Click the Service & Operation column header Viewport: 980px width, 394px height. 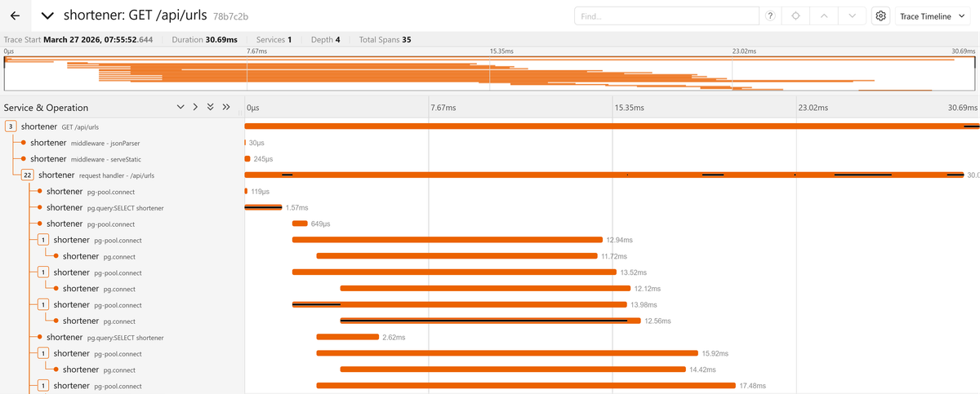pos(46,108)
